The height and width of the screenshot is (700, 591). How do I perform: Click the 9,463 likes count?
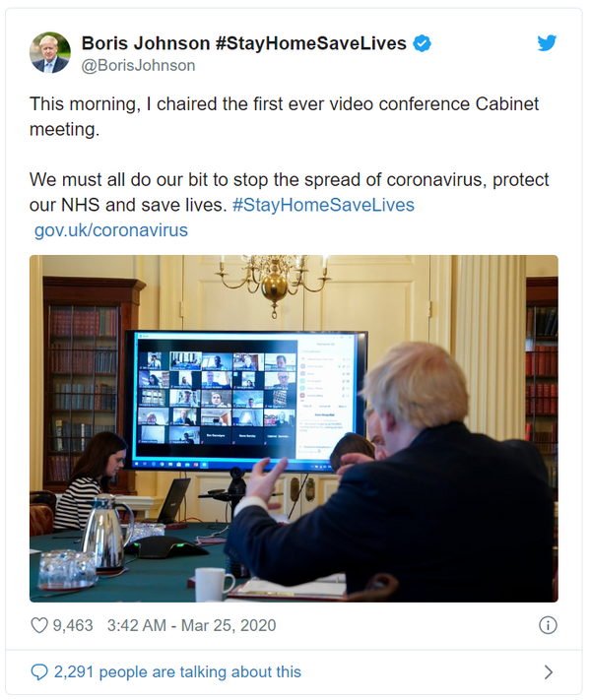click(x=73, y=625)
